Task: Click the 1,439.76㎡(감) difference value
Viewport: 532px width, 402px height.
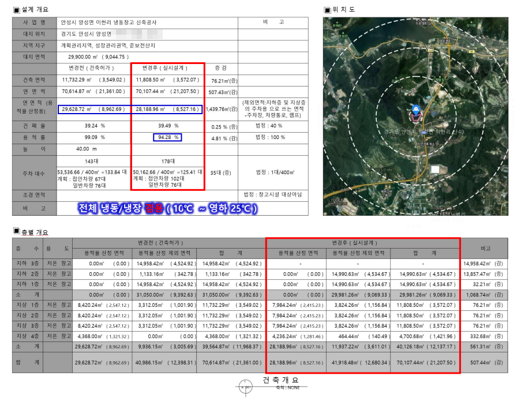Action: tap(222, 109)
